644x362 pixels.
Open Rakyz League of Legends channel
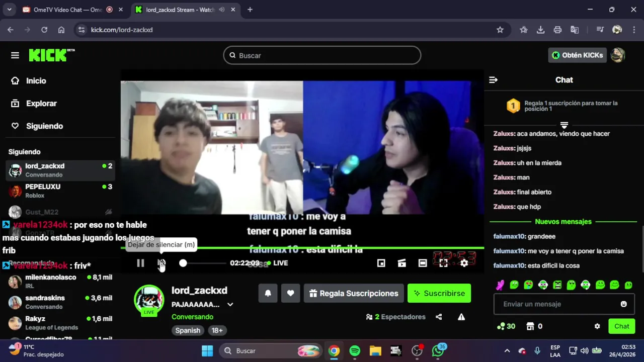pos(60,323)
